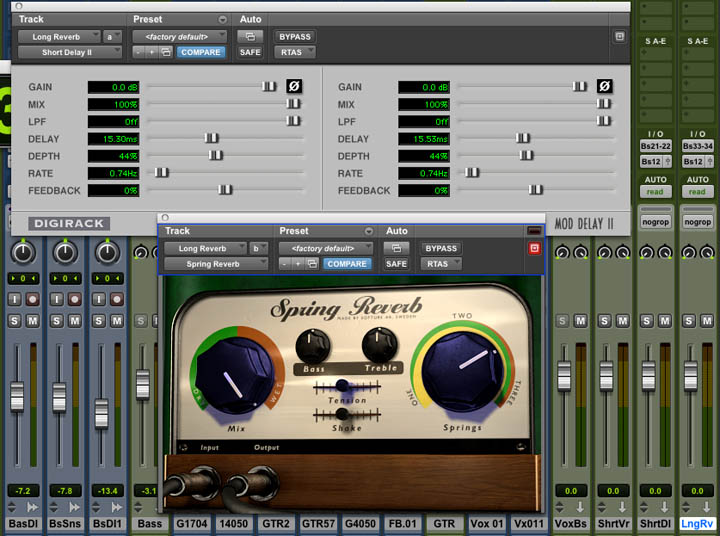Screen dimensions: 720x536
Task: Open RTAS dropdown in Spring Reverb window
Action: click(x=441, y=264)
